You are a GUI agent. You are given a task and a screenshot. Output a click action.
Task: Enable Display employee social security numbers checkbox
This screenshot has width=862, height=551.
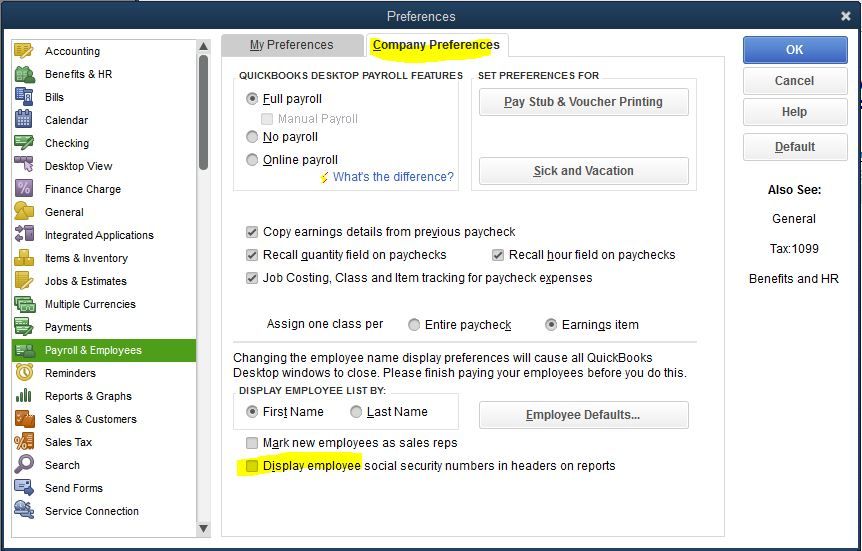pos(252,466)
